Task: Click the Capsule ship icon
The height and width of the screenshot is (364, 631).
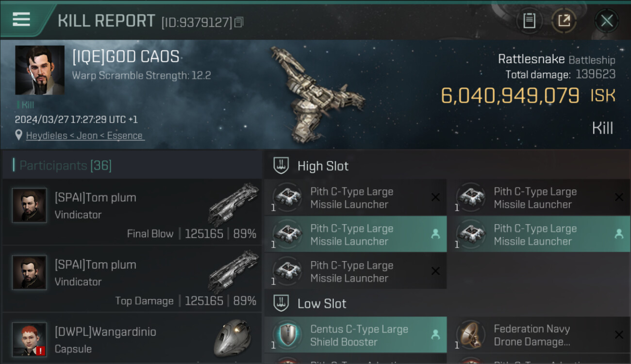Action: tap(232, 337)
